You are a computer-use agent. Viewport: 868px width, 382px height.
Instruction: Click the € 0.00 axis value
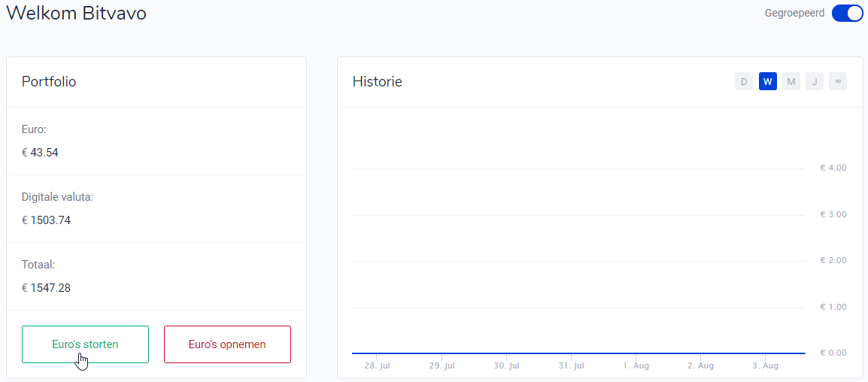(x=833, y=353)
